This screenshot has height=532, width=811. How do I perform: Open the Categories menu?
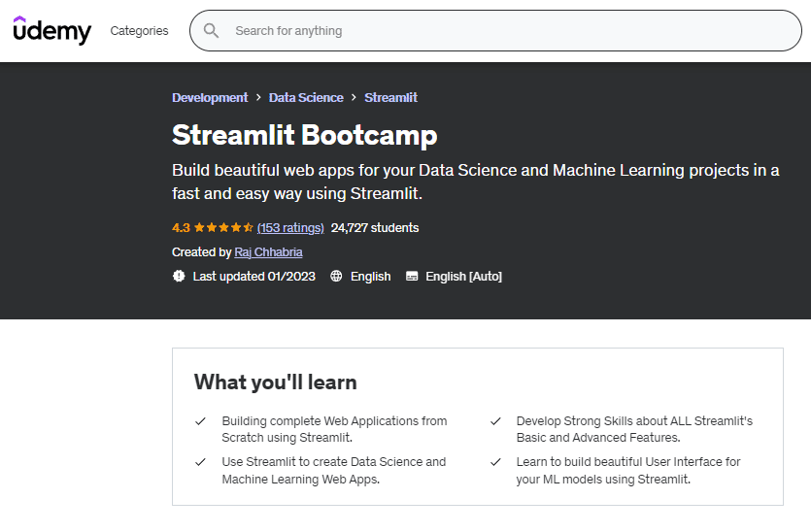[139, 31]
